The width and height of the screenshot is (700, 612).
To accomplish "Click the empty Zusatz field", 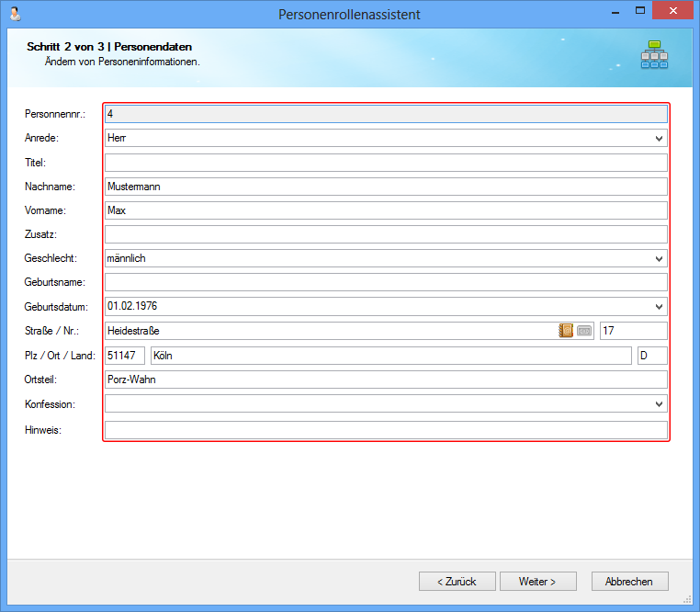I will (x=386, y=234).
